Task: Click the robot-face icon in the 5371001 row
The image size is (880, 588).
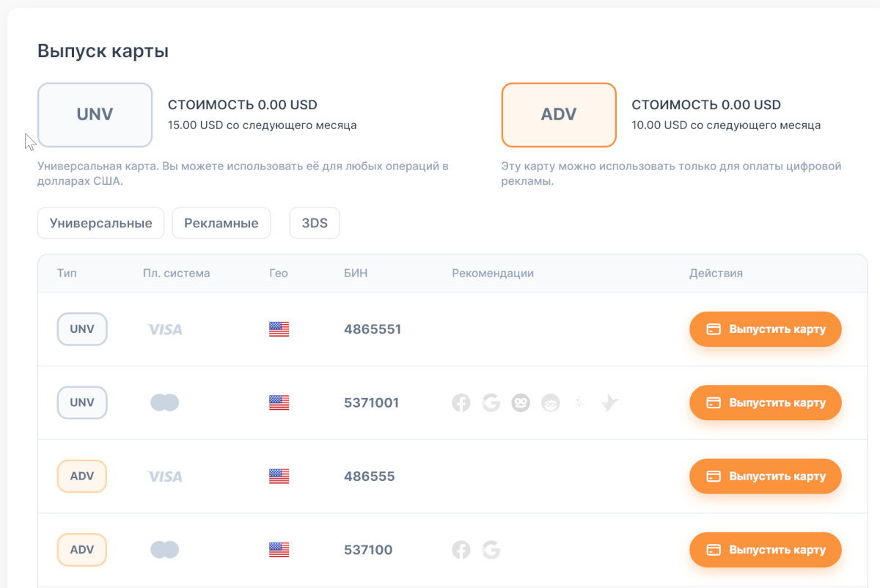Action: (x=521, y=403)
